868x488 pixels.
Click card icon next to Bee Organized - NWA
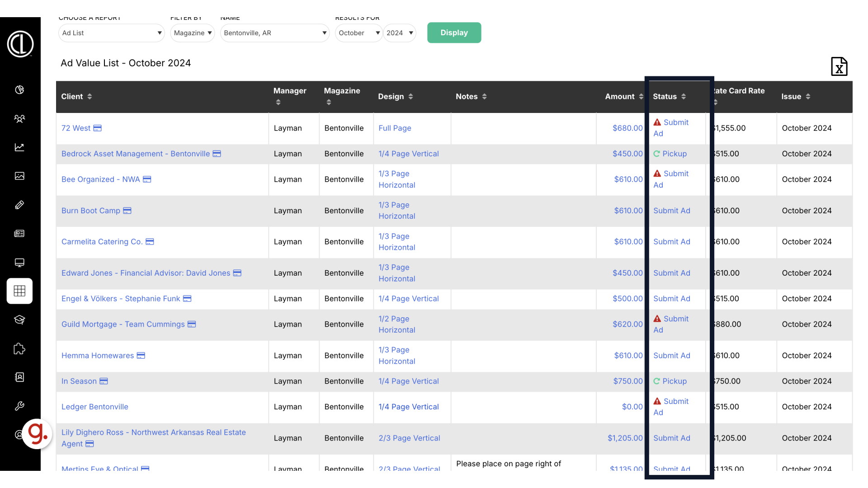pyautogui.click(x=147, y=179)
